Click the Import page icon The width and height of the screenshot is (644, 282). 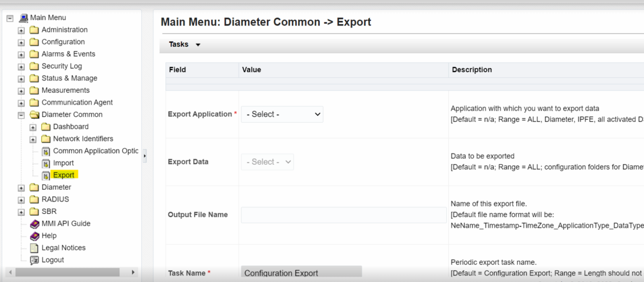coord(46,163)
